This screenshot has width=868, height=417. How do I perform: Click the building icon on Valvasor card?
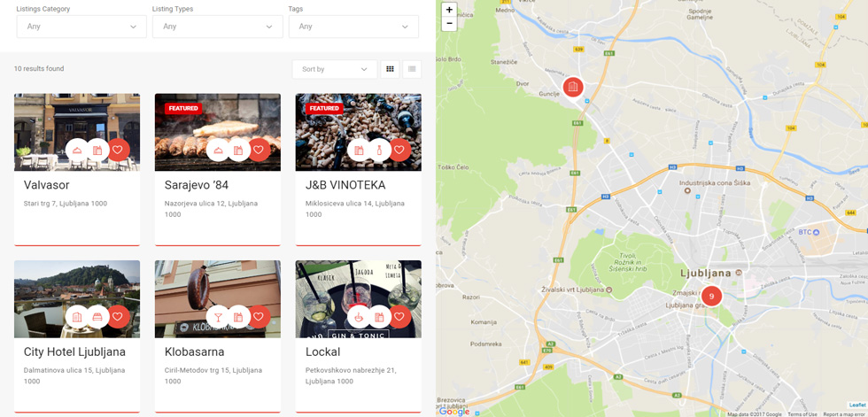point(97,150)
